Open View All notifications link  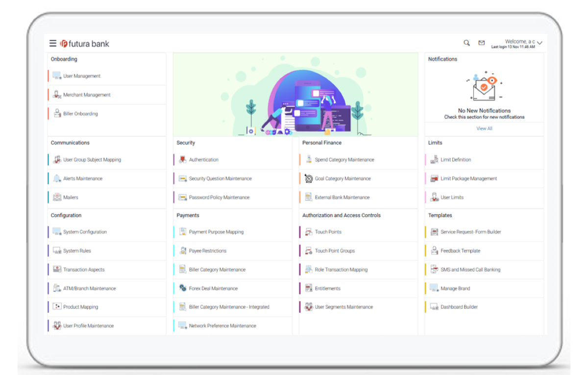(485, 128)
